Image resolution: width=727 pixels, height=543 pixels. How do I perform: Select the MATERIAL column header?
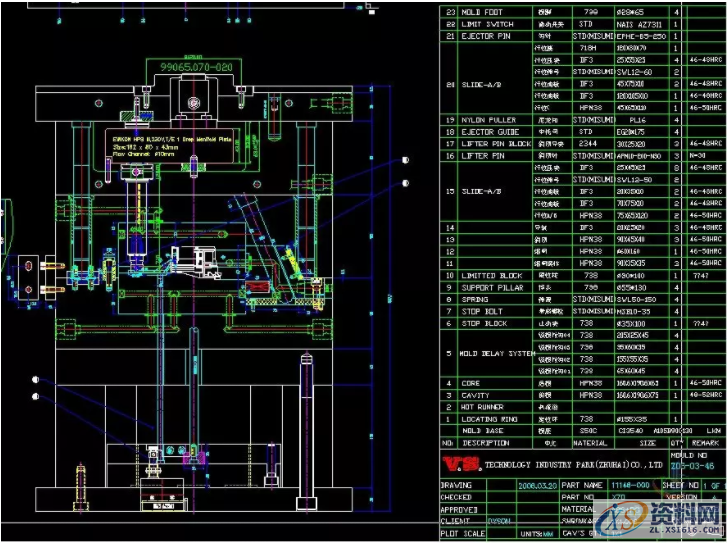coord(589,442)
